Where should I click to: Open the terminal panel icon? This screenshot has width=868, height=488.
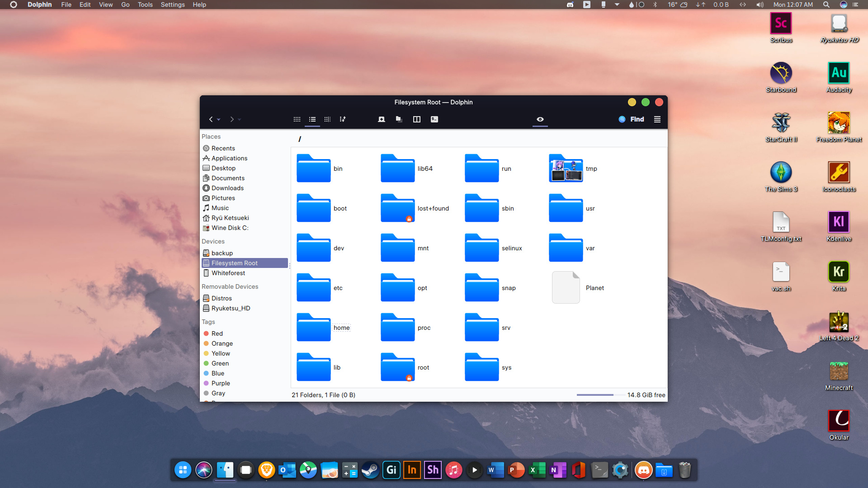pos(434,119)
